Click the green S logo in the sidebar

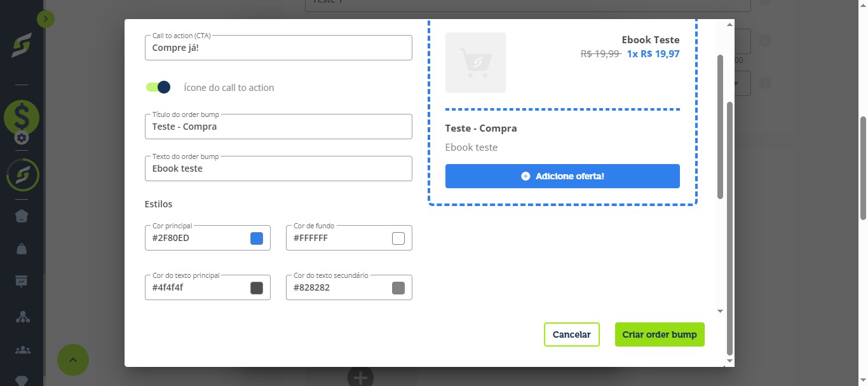(22, 46)
